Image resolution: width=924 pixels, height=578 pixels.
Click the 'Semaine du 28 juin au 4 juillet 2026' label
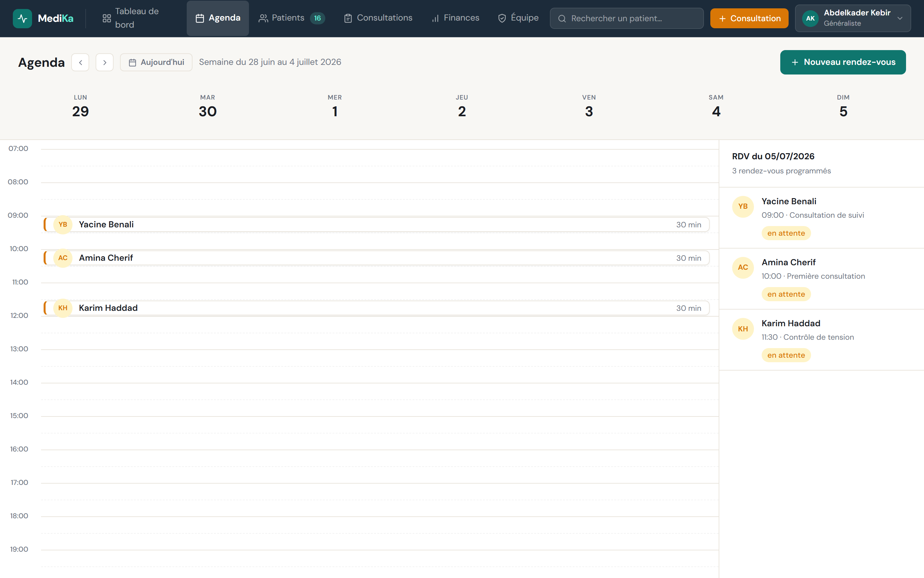270,62
